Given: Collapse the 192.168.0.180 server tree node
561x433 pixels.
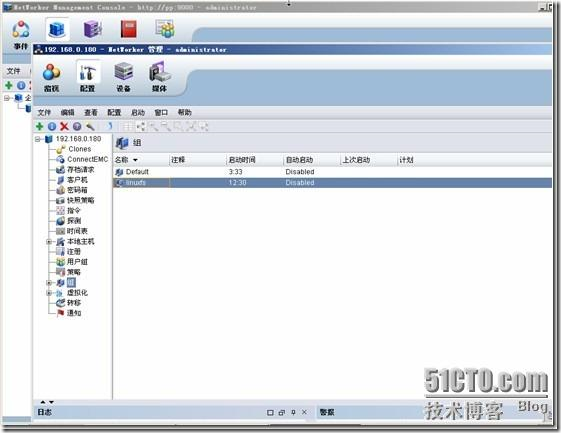Looking at the screenshot, I should pos(38,139).
